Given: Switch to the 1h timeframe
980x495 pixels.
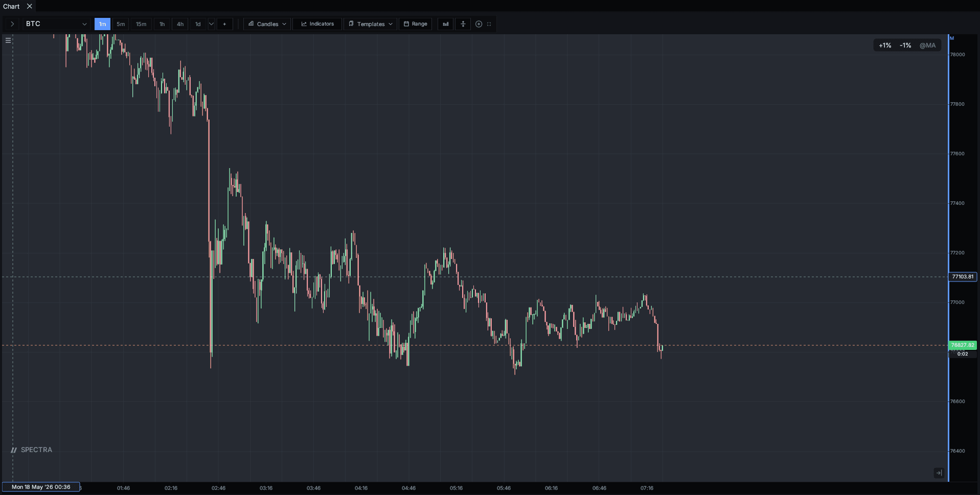Looking at the screenshot, I should [x=162, y=24].
